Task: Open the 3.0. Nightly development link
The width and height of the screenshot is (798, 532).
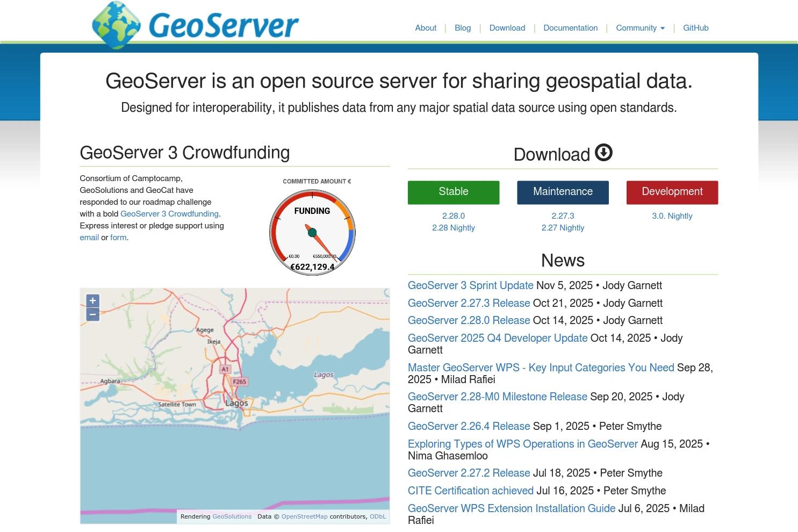Action: pos(672,216)
